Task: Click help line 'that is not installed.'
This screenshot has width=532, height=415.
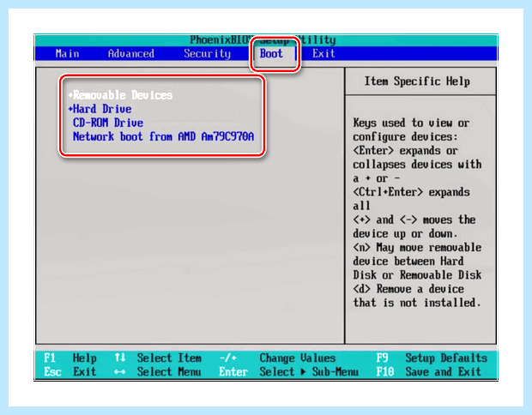Action: pyautogui.click(x=417, y=303)
